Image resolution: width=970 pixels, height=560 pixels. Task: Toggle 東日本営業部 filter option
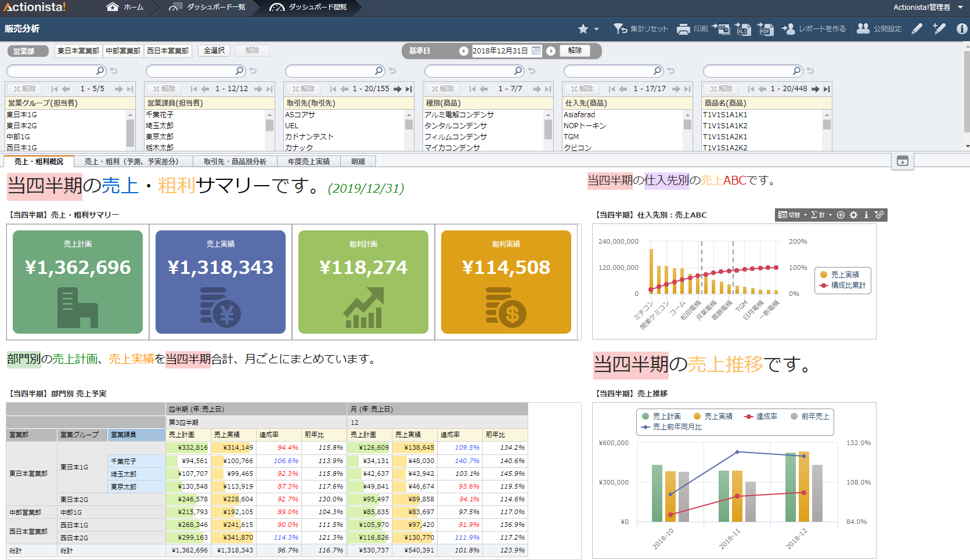[x=78, y=50]
